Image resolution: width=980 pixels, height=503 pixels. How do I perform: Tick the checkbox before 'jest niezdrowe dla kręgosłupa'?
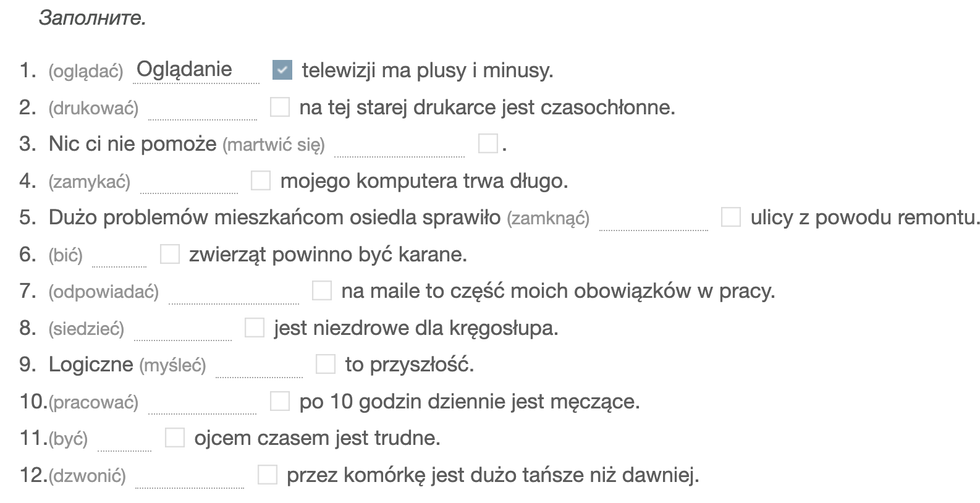[255, 328]
